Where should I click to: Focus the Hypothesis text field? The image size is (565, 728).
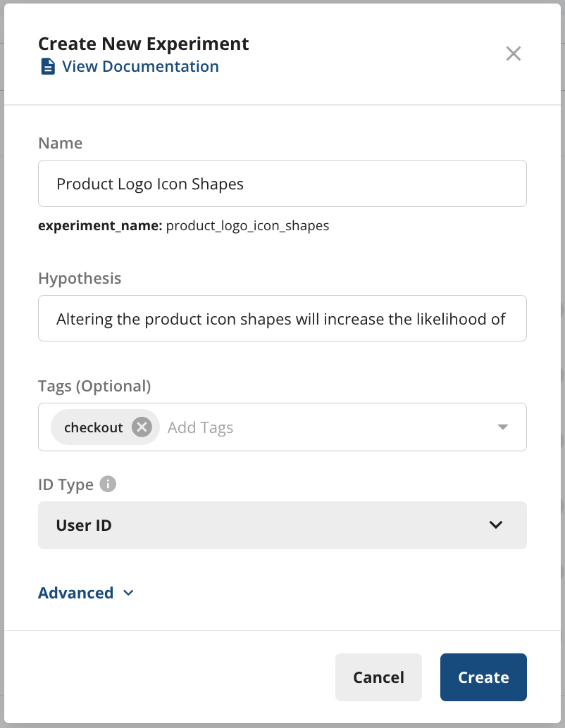pos(282,319)
